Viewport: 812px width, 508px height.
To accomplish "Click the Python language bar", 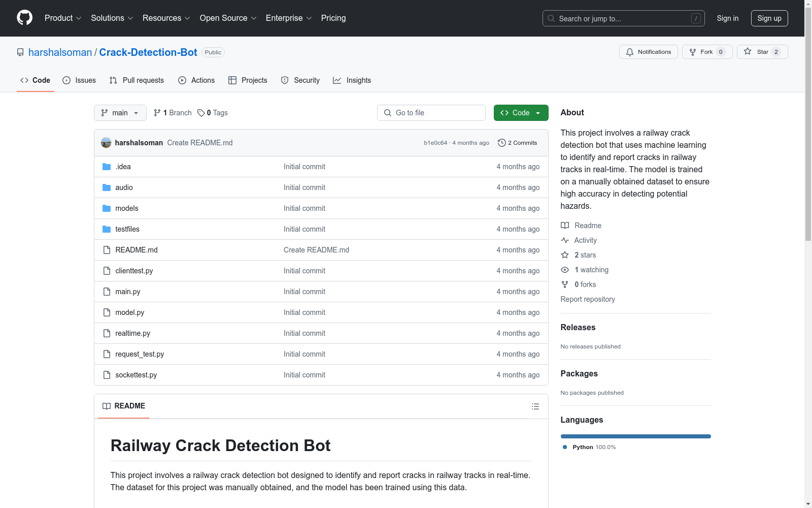I will point(635,436).
